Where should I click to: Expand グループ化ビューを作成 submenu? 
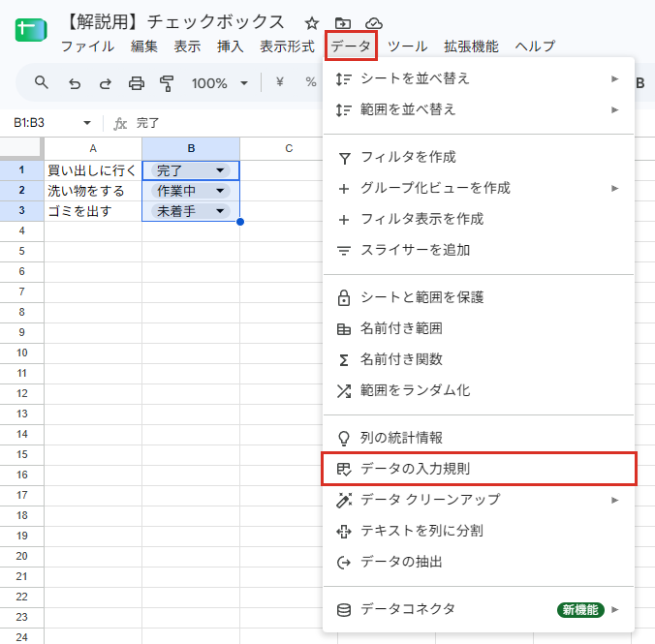click(x=479, y=188)
